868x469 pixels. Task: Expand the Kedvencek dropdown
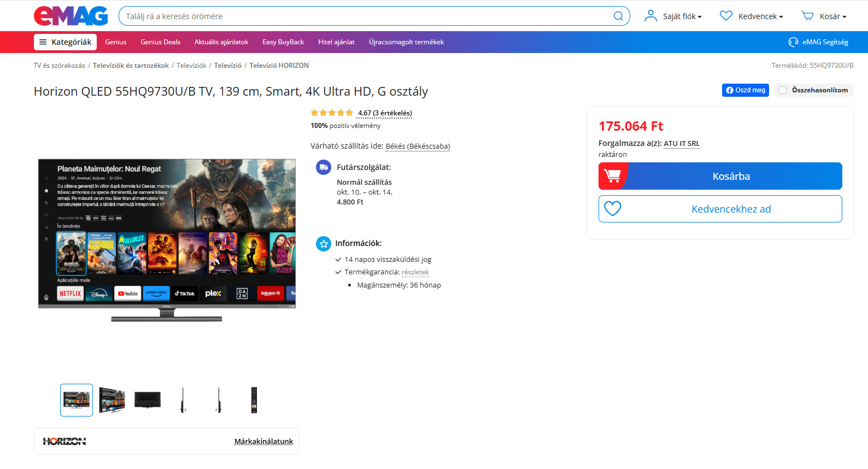pyautogui.click(x=760, y=16)
